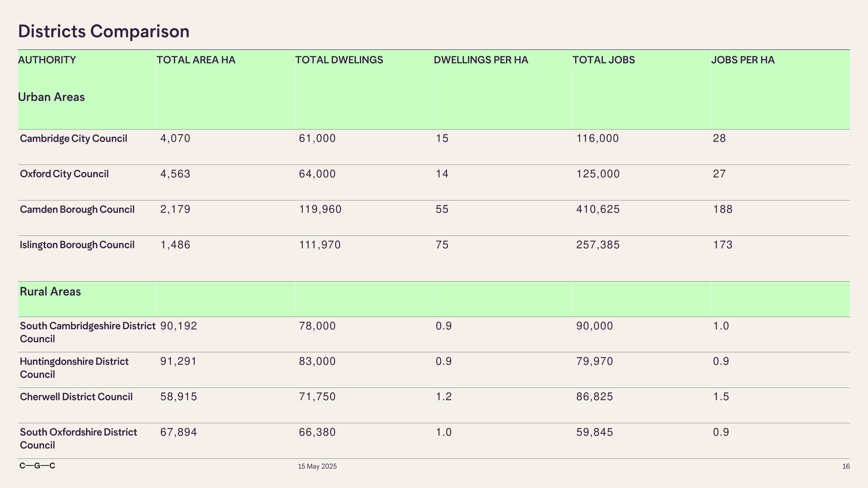Click Cherwell jobs per ha value 1.5
Screen dimensions: 868x488
pyautogui.click(x=721, y=396)
